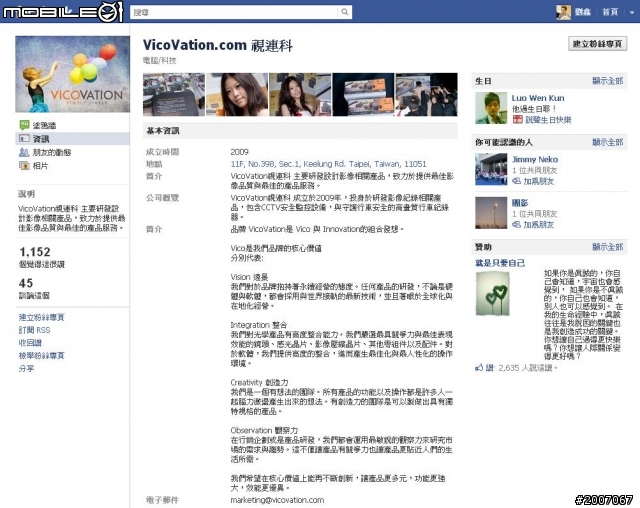
Task: Click 加為朋友 under 風影
Action: coord(539,224)
